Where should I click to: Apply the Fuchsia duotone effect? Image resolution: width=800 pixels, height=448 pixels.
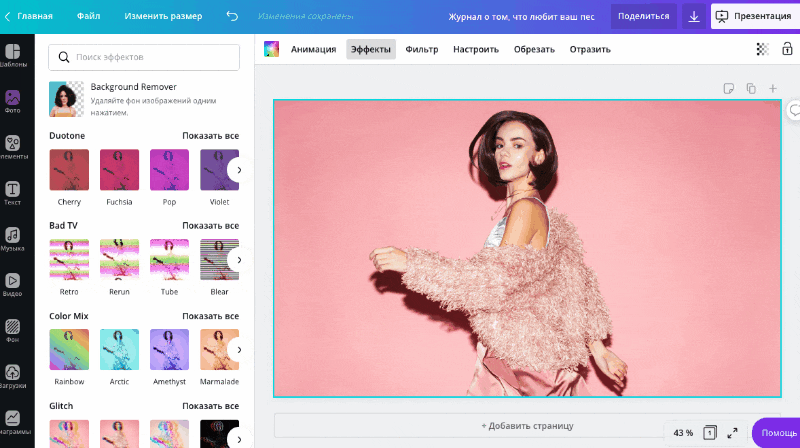click(119, 170)
